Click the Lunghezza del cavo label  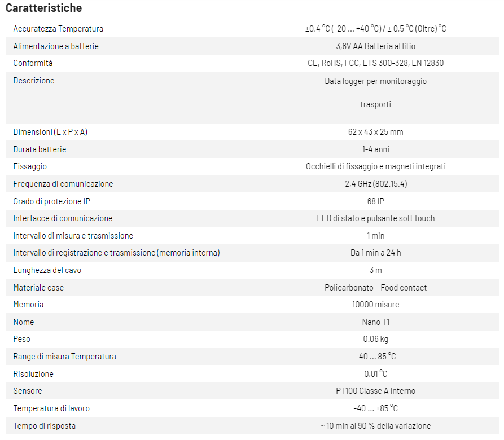(47, 270)
